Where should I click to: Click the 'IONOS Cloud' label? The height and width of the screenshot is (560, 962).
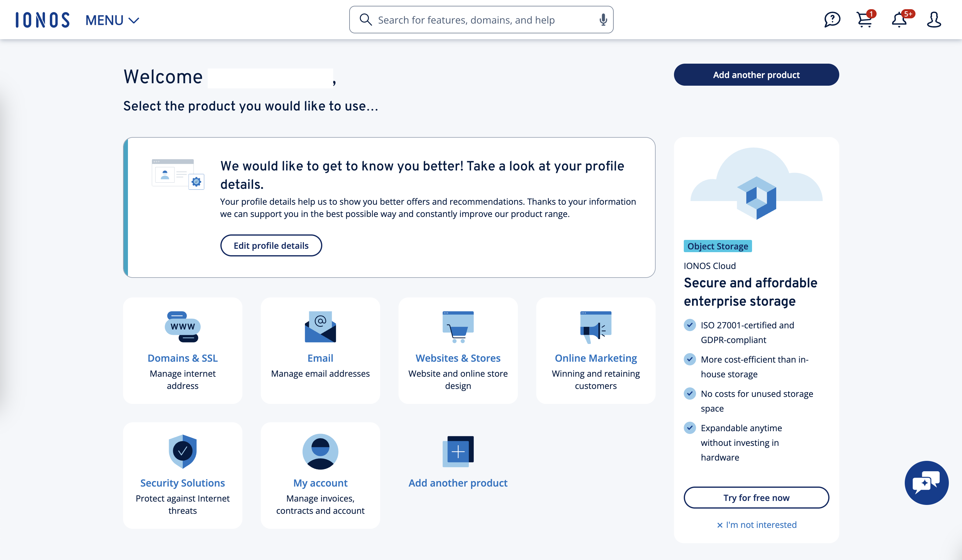coord(709,266)
